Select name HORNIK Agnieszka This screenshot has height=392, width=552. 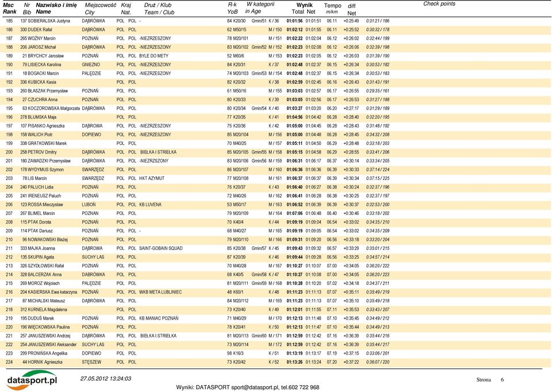45,363
